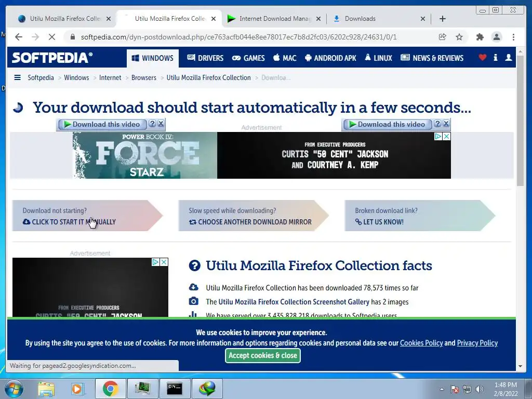Image resolution: width=532 pixels, height=399 pixels.
Task: Open the Android APK section
Action: click(x=330, y=58)
